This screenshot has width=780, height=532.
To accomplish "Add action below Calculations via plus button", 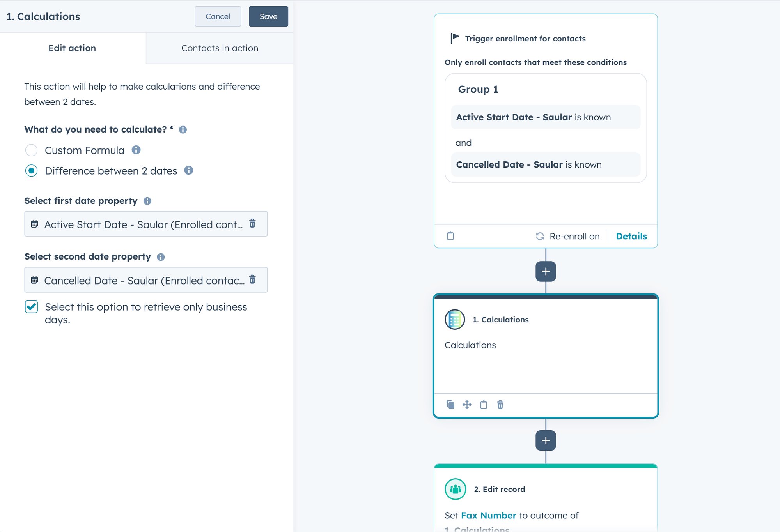I will point(545,440).
